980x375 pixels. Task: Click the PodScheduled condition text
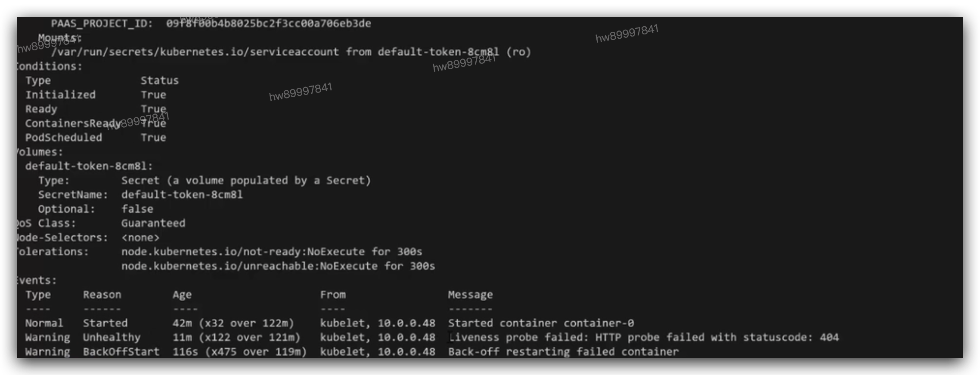click(64, 138)
